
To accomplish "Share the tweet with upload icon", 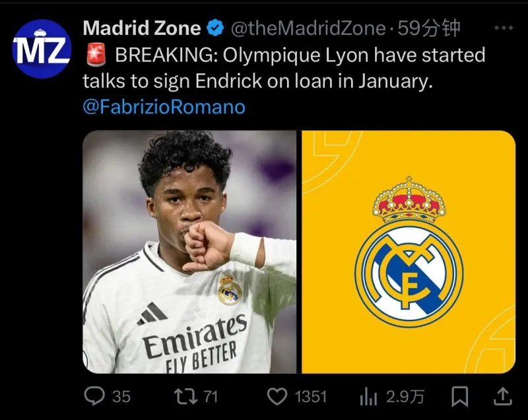I will click(503, 396).
